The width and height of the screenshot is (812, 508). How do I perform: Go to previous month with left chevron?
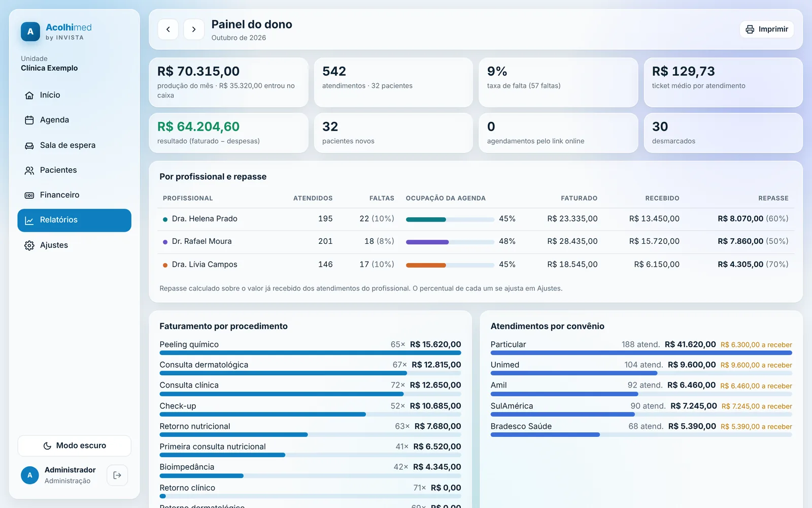point(168,29)
